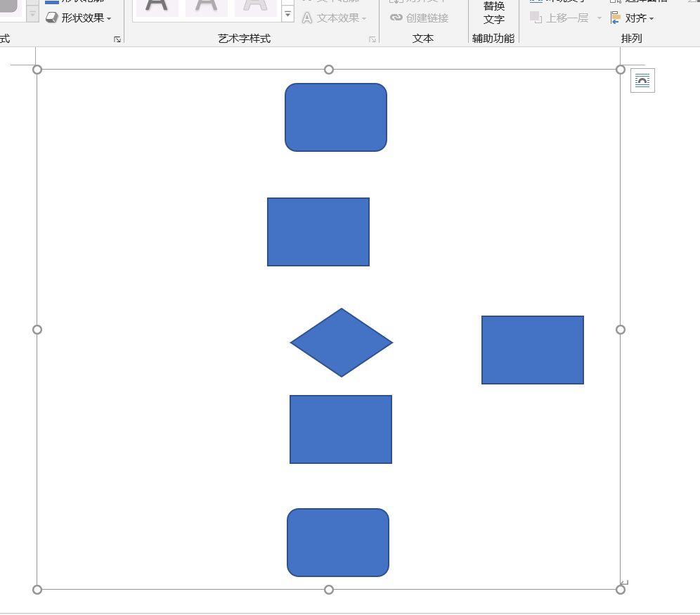This screenshot has width=700, height=615.
Task: Click the canvas top-right corner sizing handle
Action: pos(621,70)
